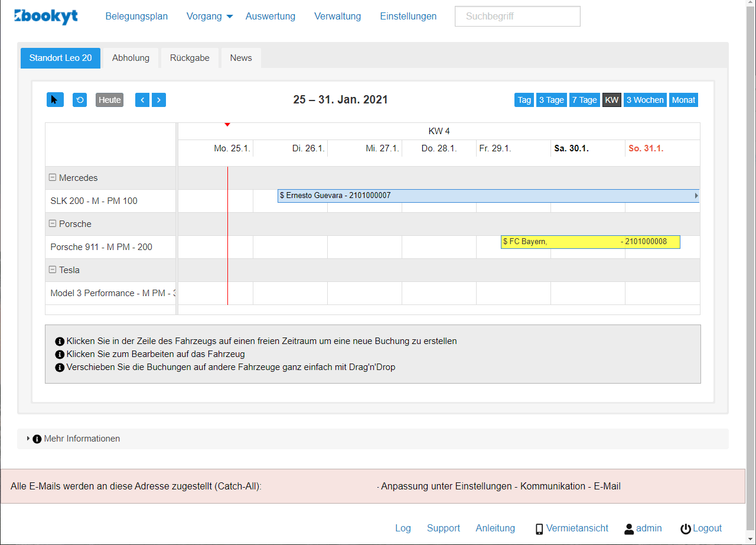This screenshot has height=545, width=756.
Task: Go to previous week with the left chevron
Action: click(x=142, y=99)
